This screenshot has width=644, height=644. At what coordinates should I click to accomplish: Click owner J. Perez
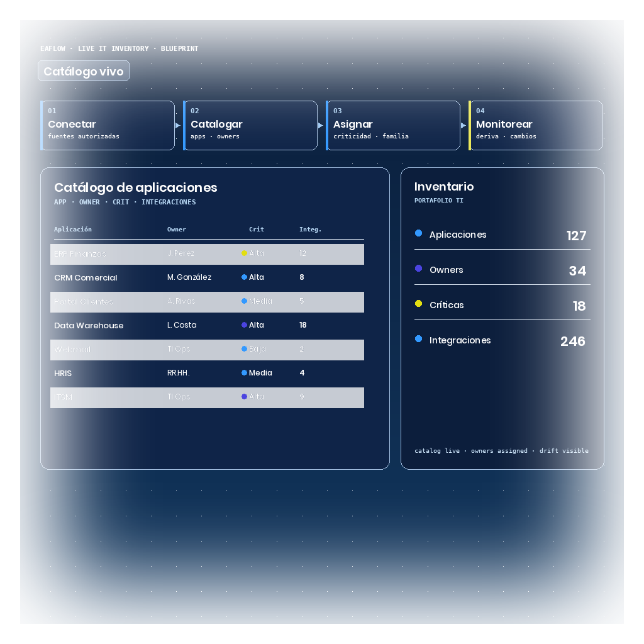[180, 253]
